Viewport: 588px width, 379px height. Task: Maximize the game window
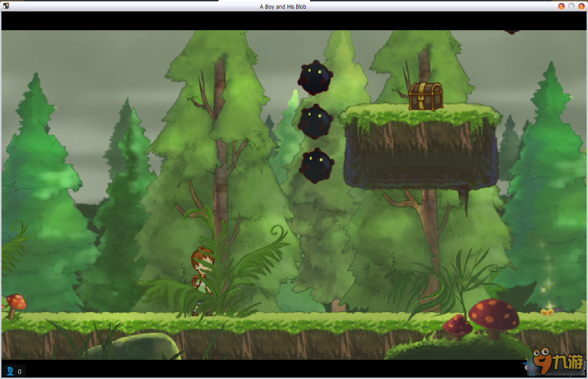click(x=572, y=6)
